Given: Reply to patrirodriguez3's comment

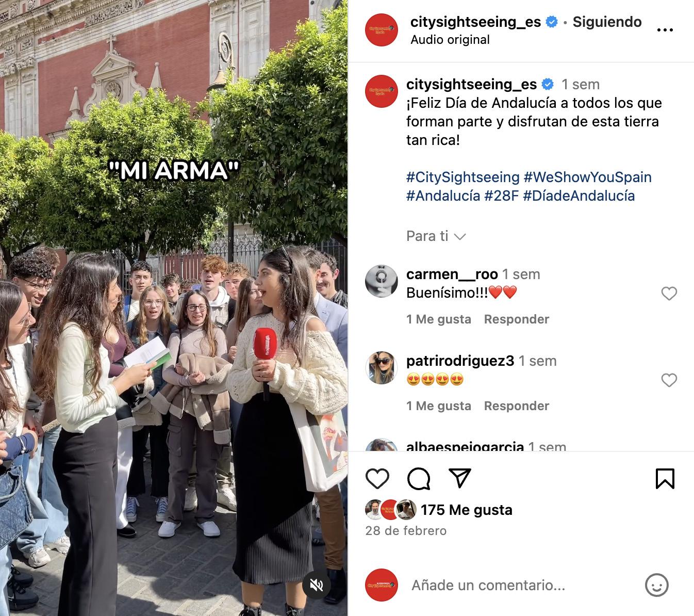Looking at the screenshot, I should tap(517, 406).
